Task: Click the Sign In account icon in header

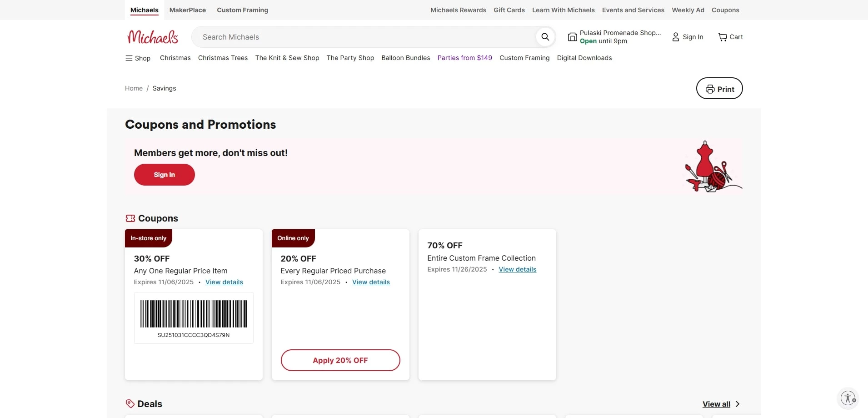Action: [676, 37]
